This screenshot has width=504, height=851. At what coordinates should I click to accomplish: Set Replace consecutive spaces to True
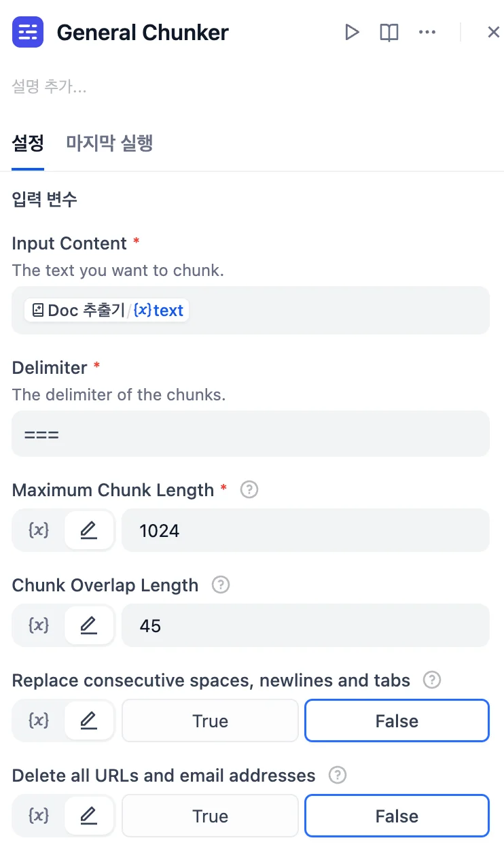coord(210,720)
